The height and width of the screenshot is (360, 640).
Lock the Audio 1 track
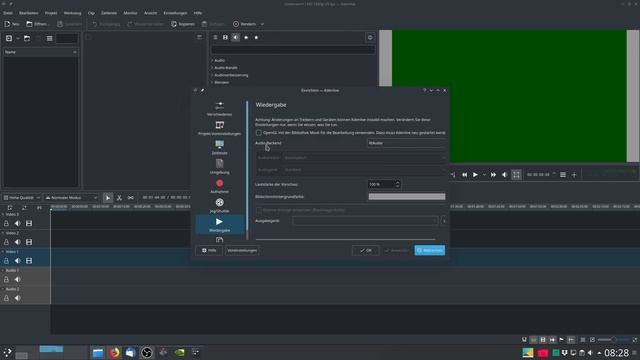point(6,280)
